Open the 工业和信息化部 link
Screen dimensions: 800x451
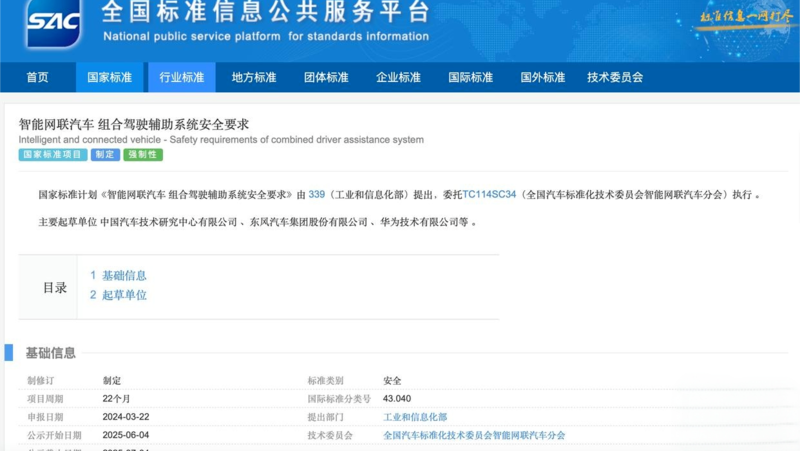(x=415, y=417)
